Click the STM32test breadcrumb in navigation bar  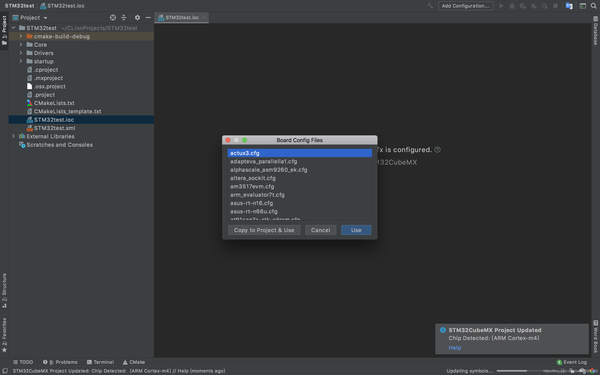pos(20,6)
